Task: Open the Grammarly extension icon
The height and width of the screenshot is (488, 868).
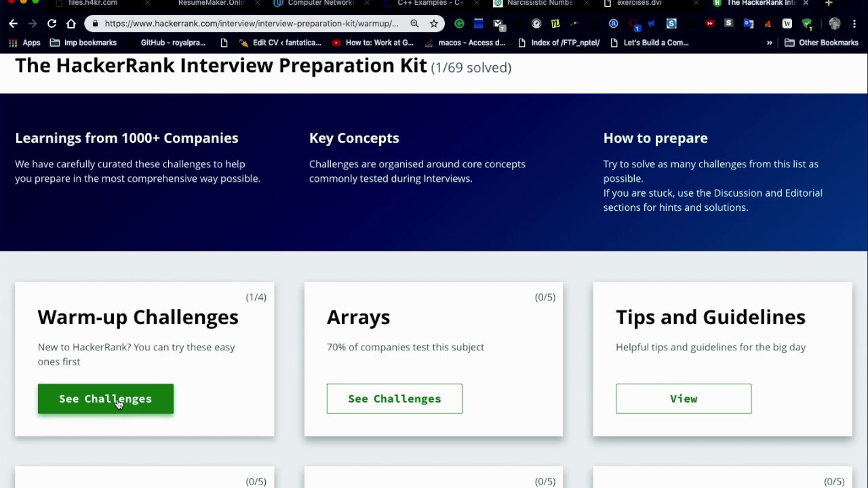Action: click(x=459, y=24)
